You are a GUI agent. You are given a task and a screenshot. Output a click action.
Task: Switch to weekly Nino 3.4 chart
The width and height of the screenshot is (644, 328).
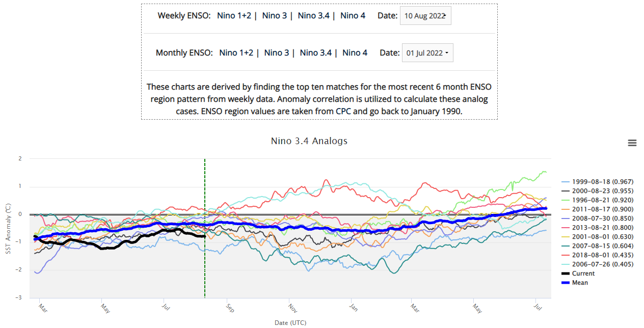point(313,15)
